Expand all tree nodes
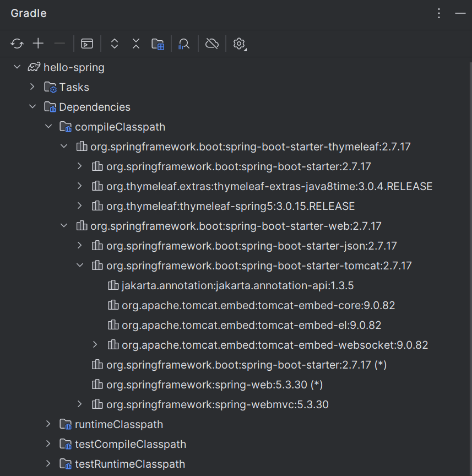 click(115, 44)
